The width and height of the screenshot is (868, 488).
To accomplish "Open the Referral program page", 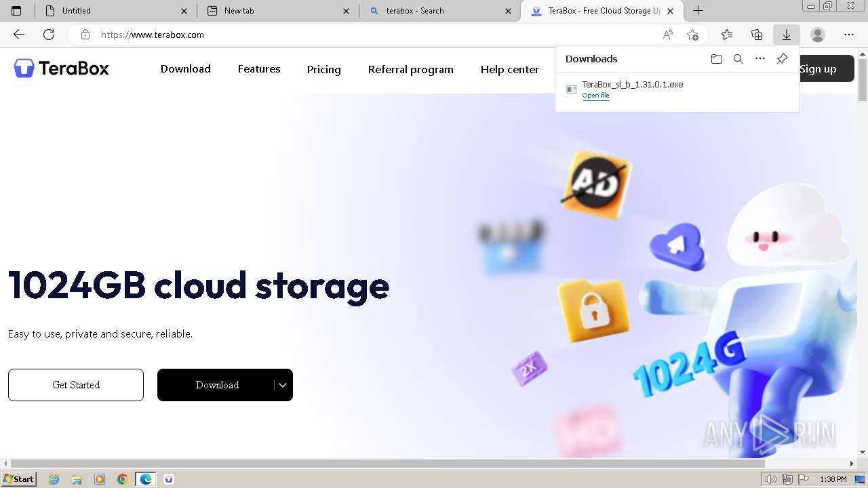I will [x=410, y=69].
